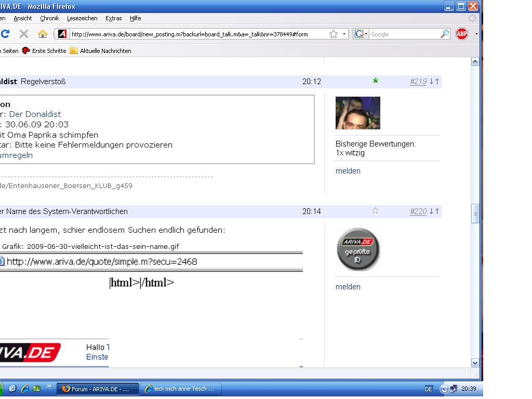Click the network tray icon
The width and height of the screenshot is (532, 399).
[453, 389]
